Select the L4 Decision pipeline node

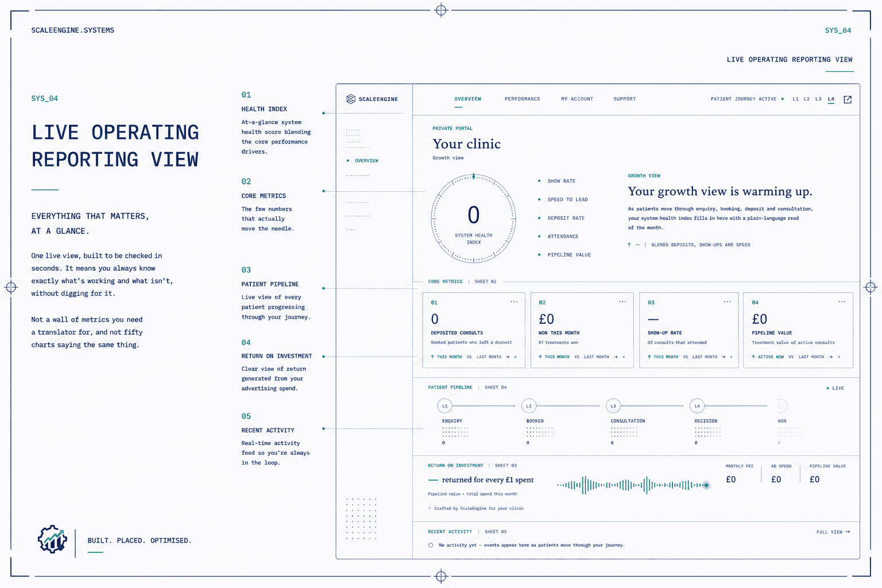pos(697,406)
